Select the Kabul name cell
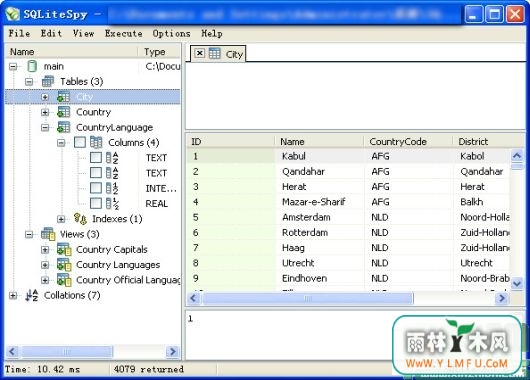Viewport: 530px width, 380px height. [x=320, y=156]
